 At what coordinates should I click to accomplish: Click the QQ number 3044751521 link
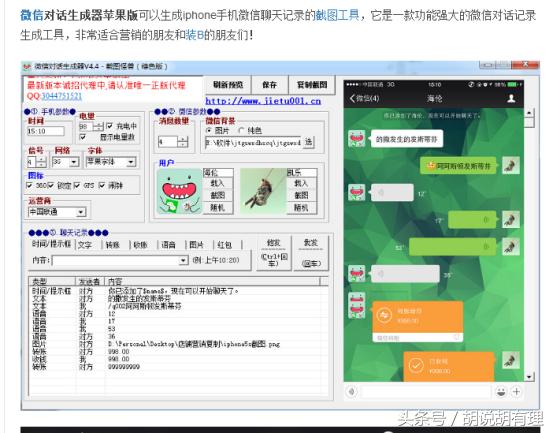click(x=61, y=96)
